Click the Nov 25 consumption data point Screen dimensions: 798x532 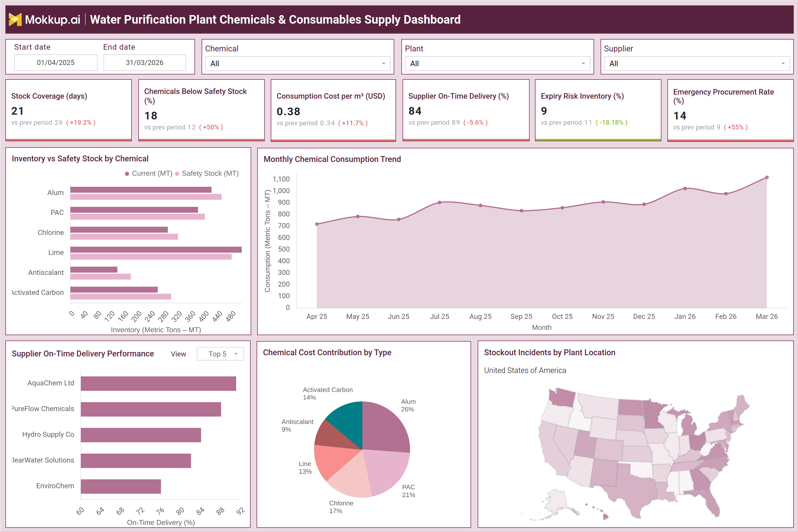point(603,202)
